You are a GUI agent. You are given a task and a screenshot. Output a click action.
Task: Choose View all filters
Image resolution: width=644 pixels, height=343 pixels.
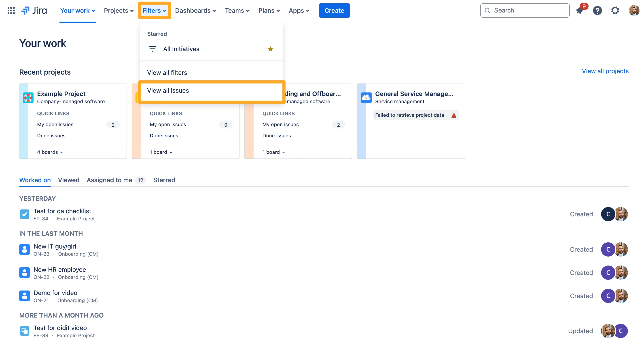211,73
